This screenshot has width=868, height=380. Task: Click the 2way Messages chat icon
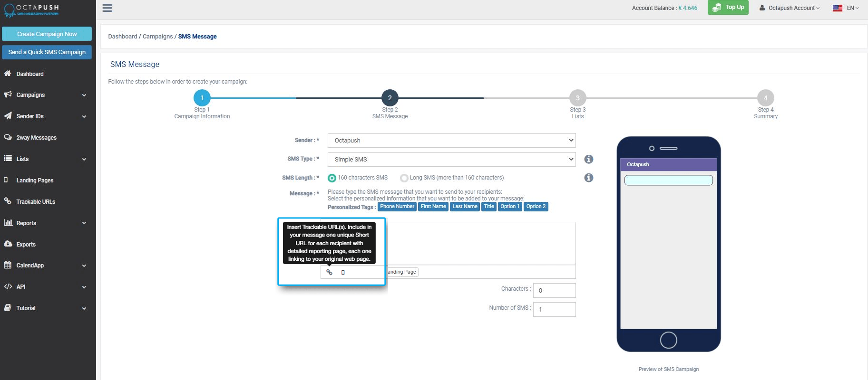coord(8,137)
